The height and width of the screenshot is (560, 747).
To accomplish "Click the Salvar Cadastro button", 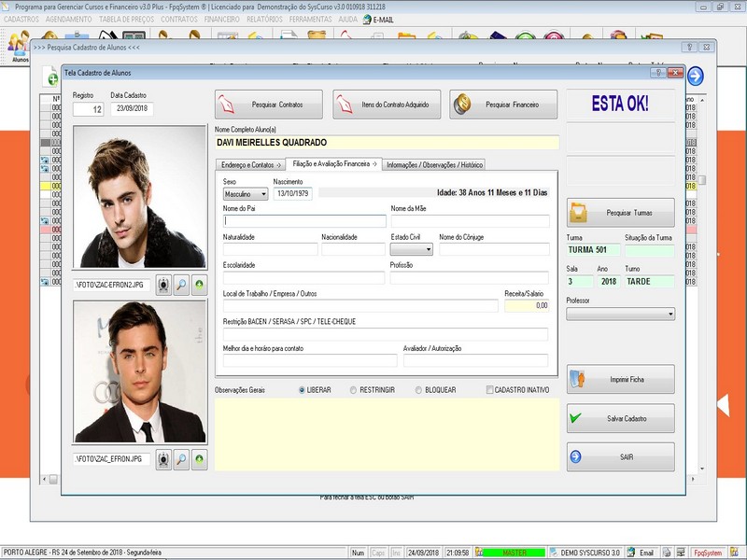I will [x=620, y=418].
